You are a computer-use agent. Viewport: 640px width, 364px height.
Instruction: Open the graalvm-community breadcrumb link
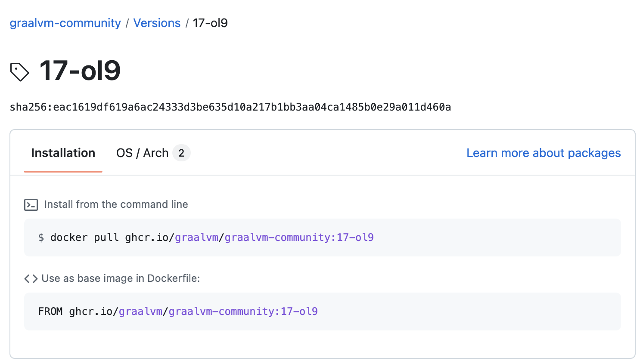pos(65,23)
